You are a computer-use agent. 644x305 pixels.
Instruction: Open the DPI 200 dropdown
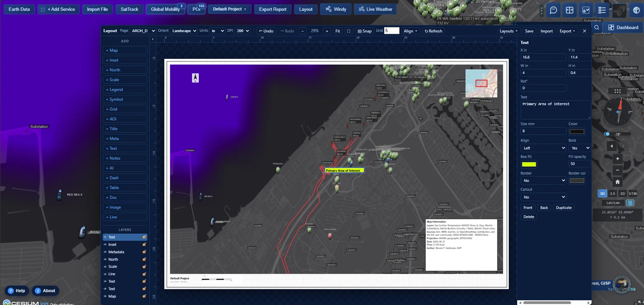(243, 31)
